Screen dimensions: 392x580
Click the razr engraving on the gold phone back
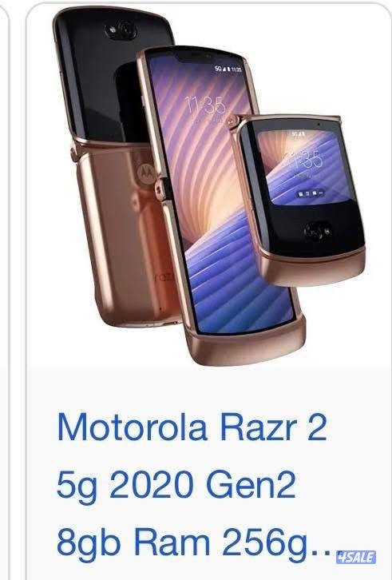(165, 276)
